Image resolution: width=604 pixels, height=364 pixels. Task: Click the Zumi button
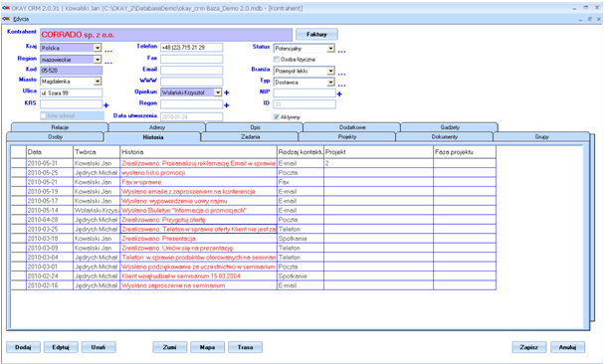point(170,347)
